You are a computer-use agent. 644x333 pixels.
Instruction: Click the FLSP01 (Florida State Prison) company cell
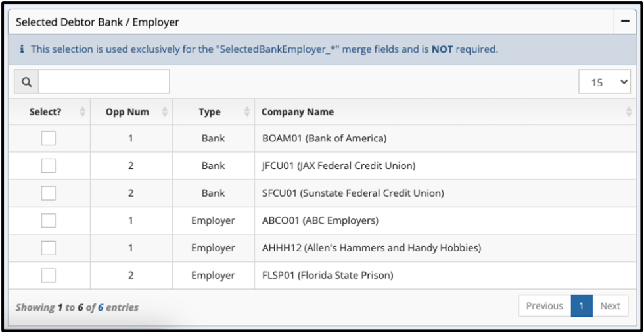click(327, 275)
